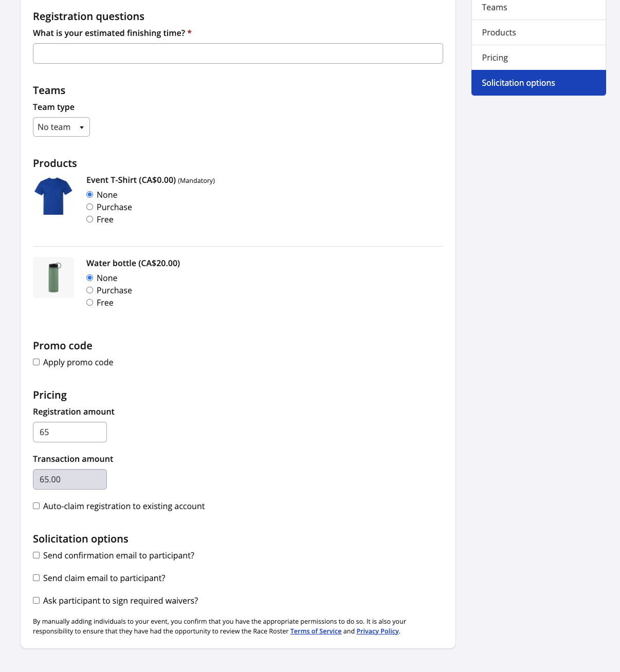
Task: Choose Free option for Event T-Shirt
Action: (x=90, y=219)
